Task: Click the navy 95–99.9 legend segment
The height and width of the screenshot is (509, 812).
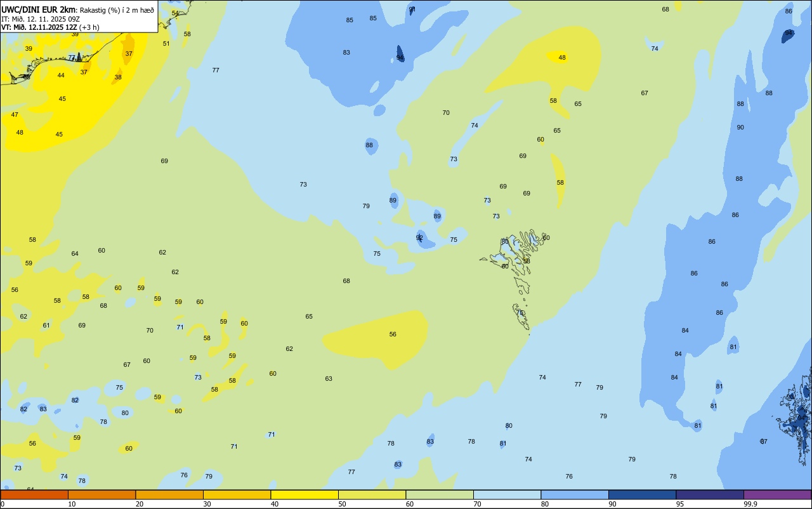Action: point(710,494)
